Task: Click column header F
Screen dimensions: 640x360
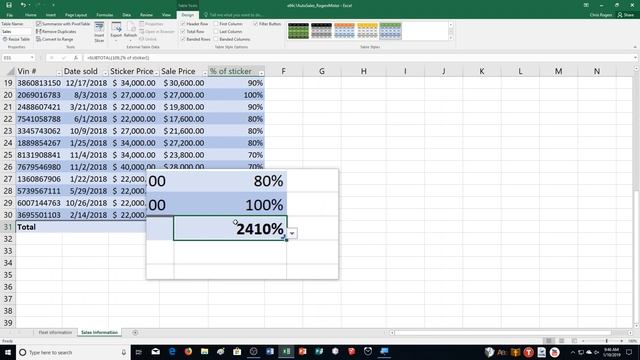Action: 283,71
